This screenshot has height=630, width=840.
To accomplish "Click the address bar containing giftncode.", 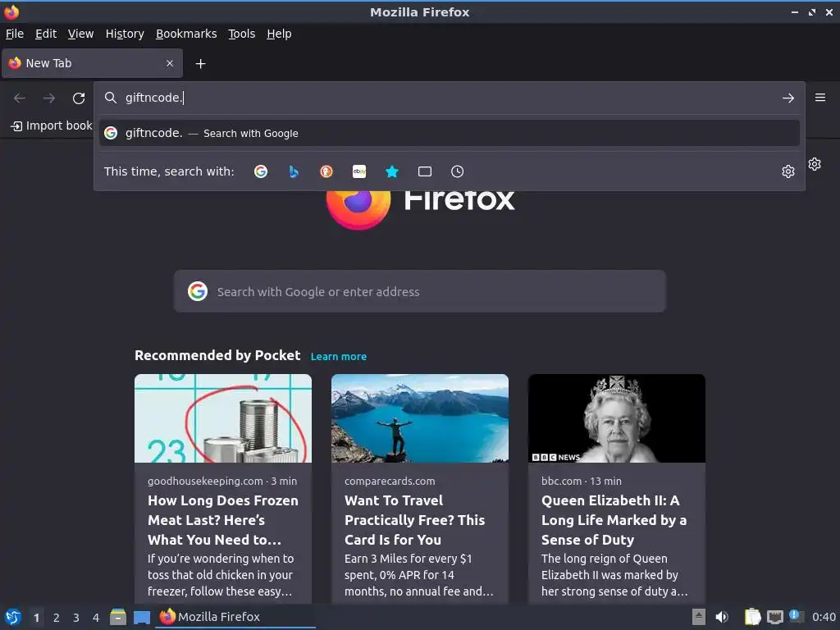I will tap(449, 98).
